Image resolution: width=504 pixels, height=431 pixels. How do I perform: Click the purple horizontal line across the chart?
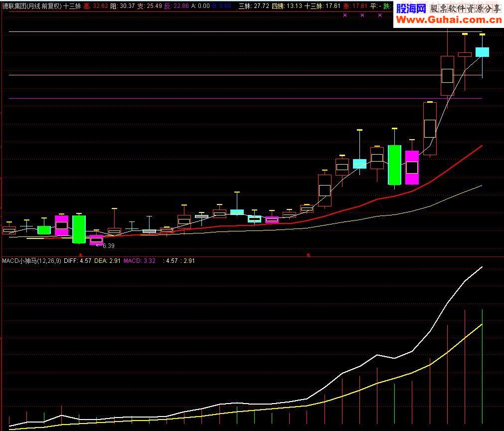[x=245, y=98]
